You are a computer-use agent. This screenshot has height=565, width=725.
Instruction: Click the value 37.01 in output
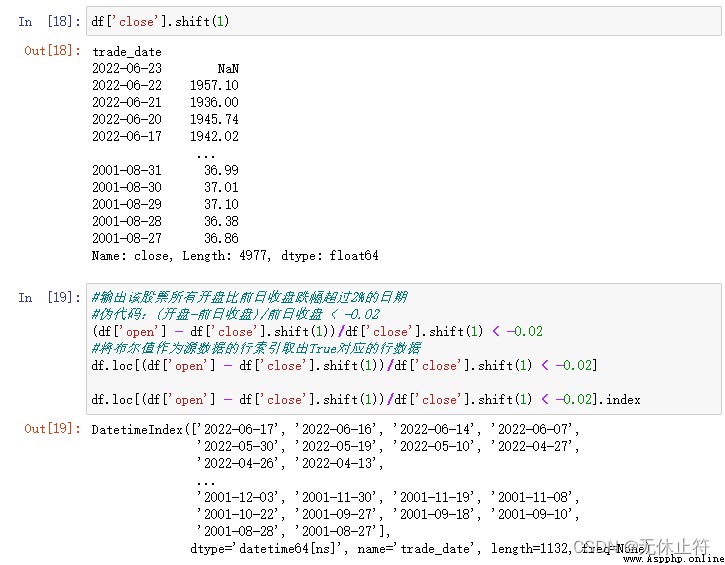(x=221, y=187)
